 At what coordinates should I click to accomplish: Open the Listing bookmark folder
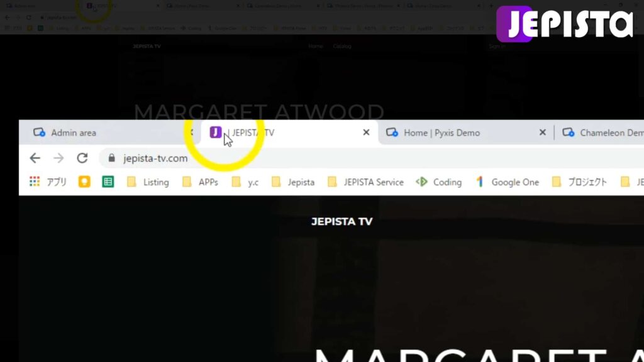[148, 182]
